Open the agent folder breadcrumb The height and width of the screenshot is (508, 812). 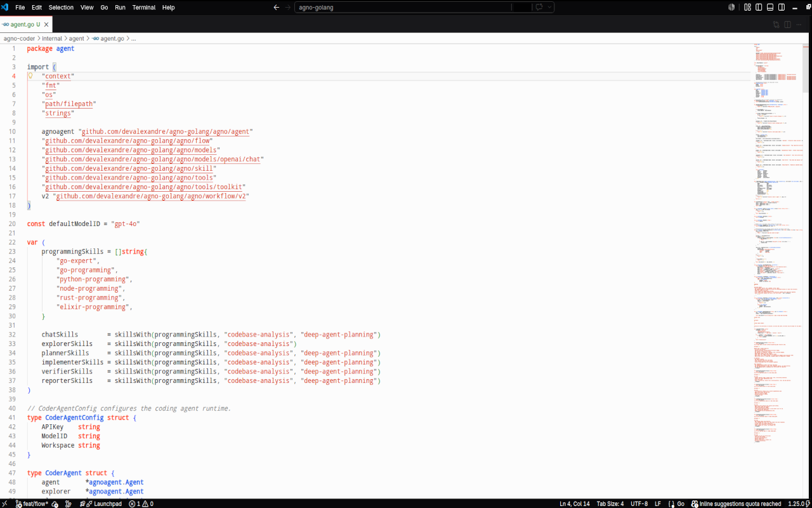coord(76,39)
